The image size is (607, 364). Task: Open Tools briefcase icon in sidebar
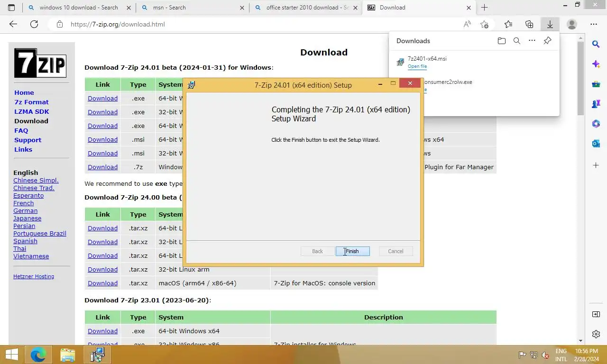(x=596, y=84)
